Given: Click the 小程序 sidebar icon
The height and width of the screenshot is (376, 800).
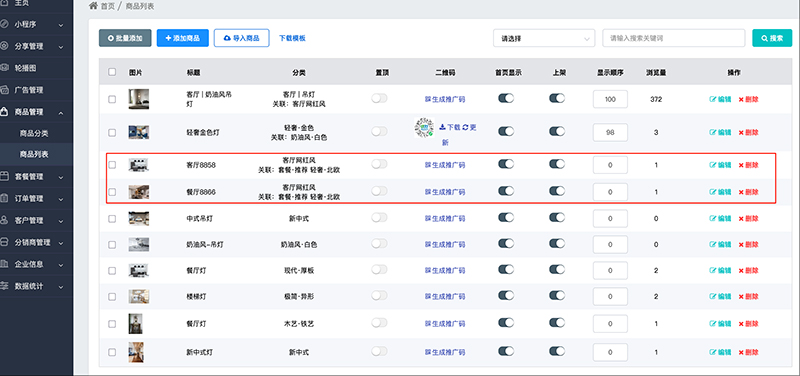Looking at the screenshot, I should (x=4, y=24).
